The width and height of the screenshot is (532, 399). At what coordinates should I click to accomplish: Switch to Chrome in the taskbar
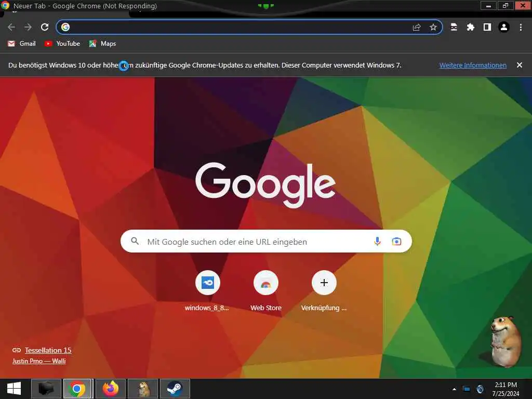coord(77,389)
